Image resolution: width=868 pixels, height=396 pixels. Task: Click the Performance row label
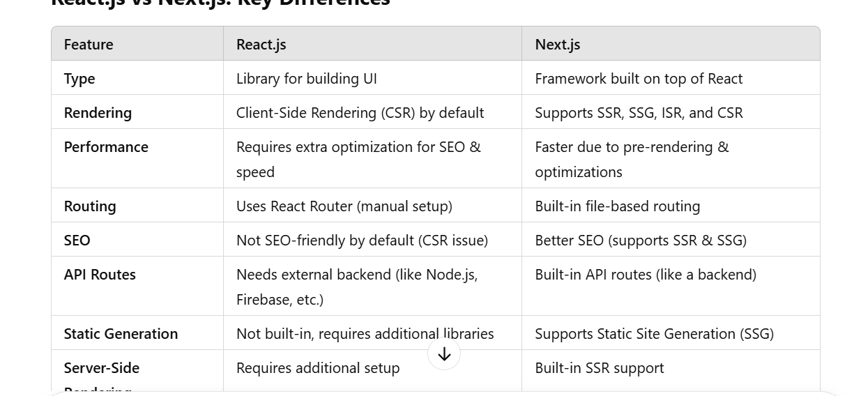[106, 147]
